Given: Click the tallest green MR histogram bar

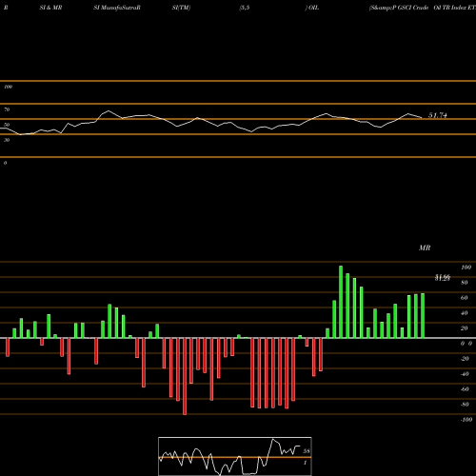Looking at the screenshot, I should [x=341, y=302].
